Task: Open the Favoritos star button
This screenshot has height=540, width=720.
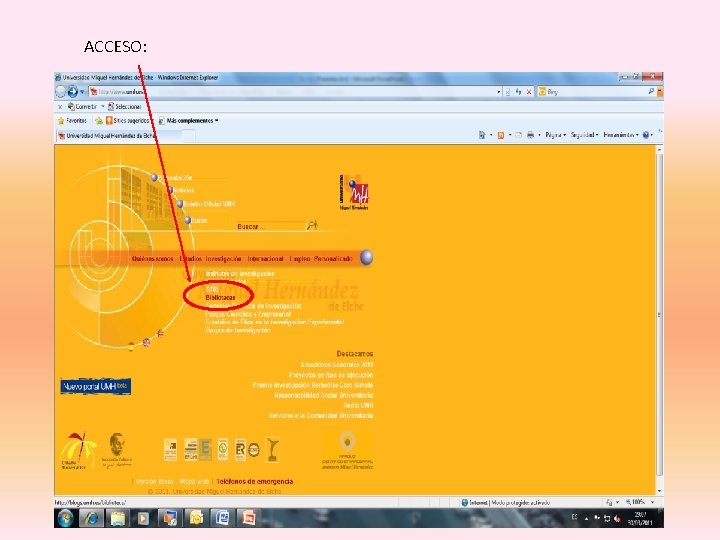Action: point(72,121)
